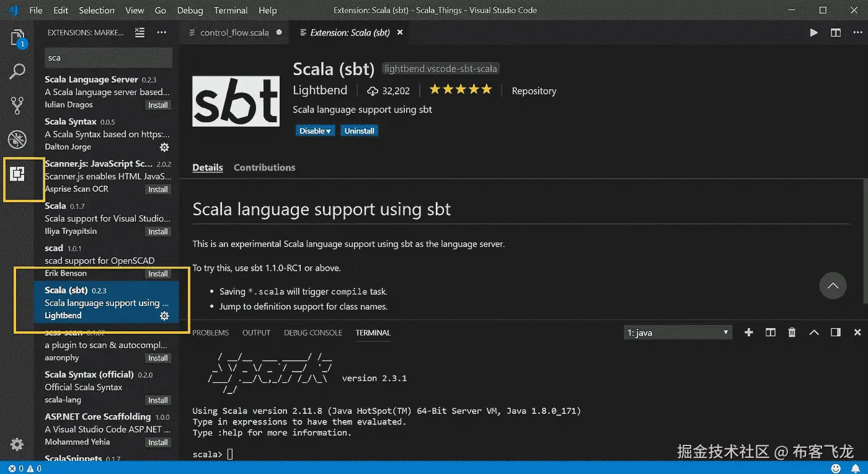Open the Search view icon
868x474 pixels.
18,72
